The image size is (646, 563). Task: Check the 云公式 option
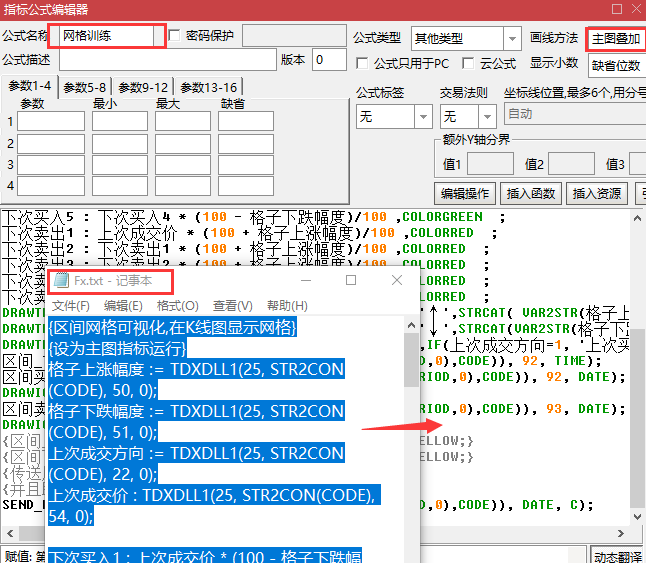468,63
